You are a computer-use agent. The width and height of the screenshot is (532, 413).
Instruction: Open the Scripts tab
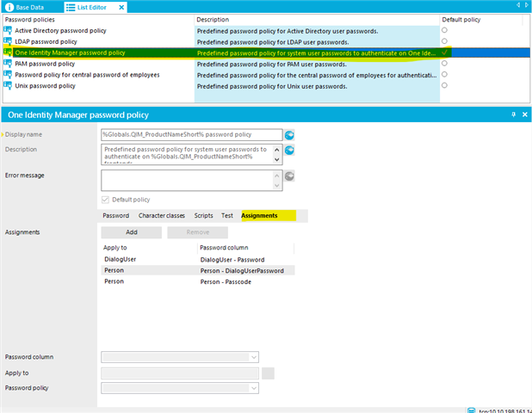click(x=203, y=216)
